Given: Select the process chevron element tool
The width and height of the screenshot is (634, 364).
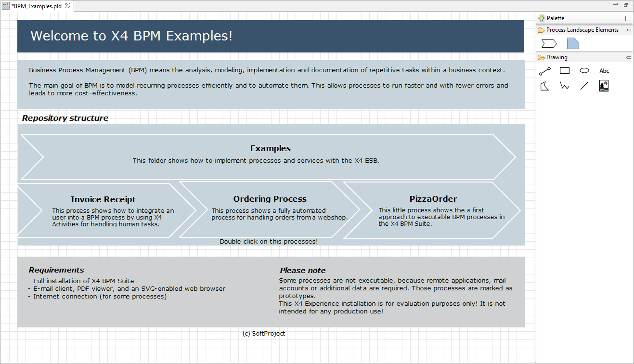Looking at the screenshot, I should [x=549, y=44].
